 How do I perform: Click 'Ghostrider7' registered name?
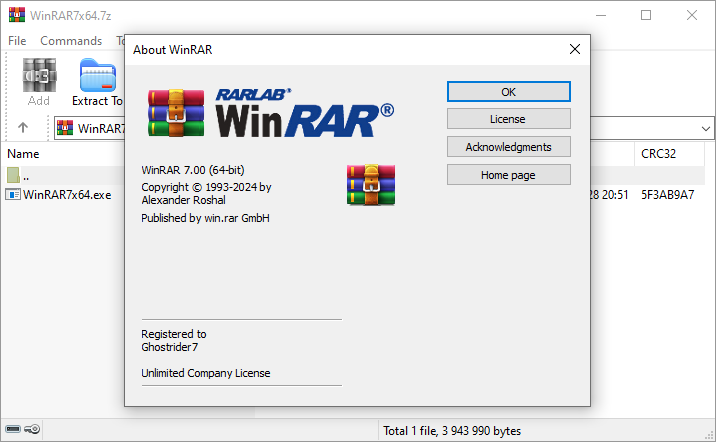click(169, 347)
